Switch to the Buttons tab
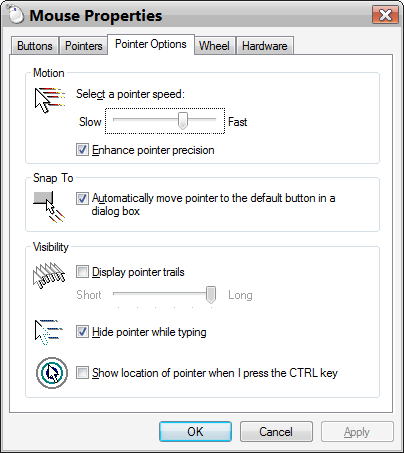The width and height of the screenshot is (404, 453). [35, 46]
